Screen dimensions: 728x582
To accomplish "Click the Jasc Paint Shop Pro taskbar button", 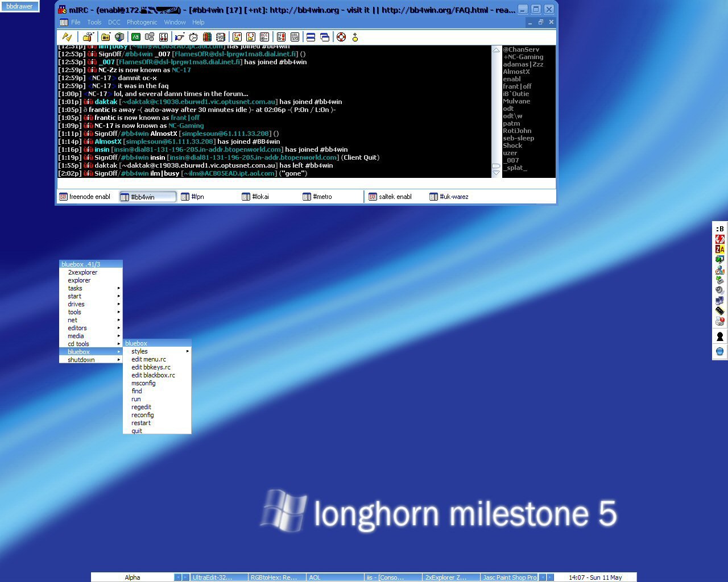I will (509, 577).
